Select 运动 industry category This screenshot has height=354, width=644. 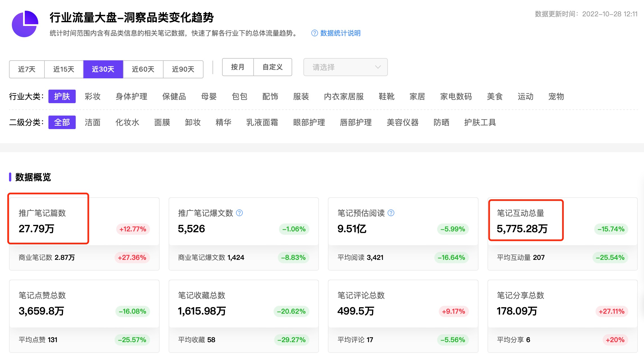(x=526, y=96)
